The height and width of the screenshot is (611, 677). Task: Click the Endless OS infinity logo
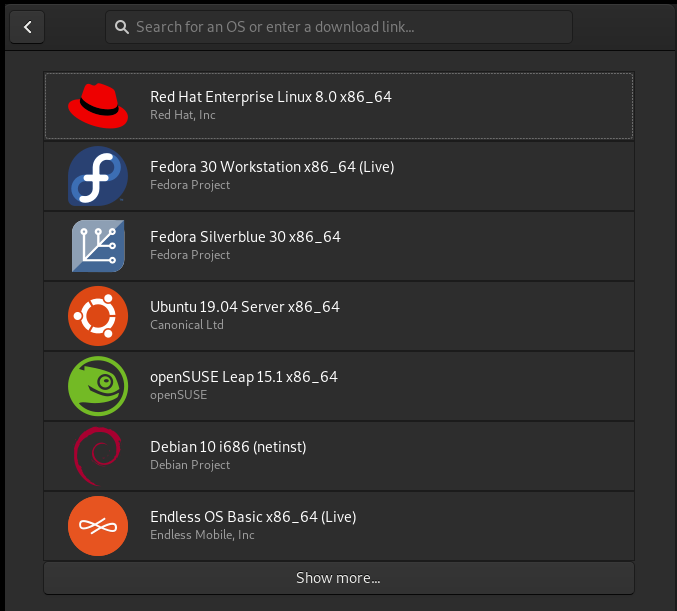pos(98,526)
